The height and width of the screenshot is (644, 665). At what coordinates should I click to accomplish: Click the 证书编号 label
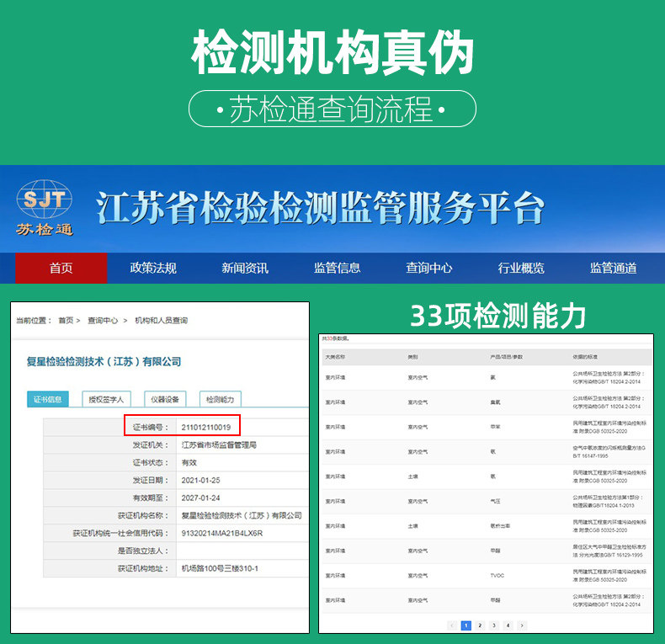151,427
